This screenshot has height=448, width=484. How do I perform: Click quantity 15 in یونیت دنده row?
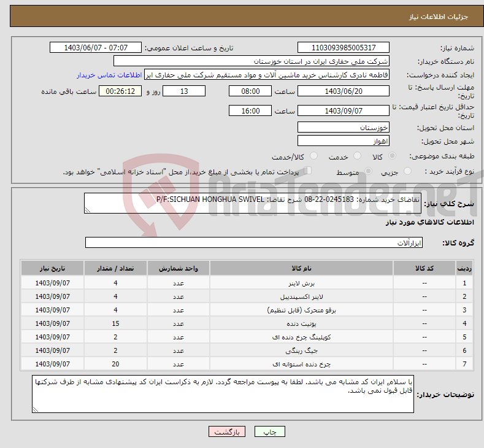115,323
